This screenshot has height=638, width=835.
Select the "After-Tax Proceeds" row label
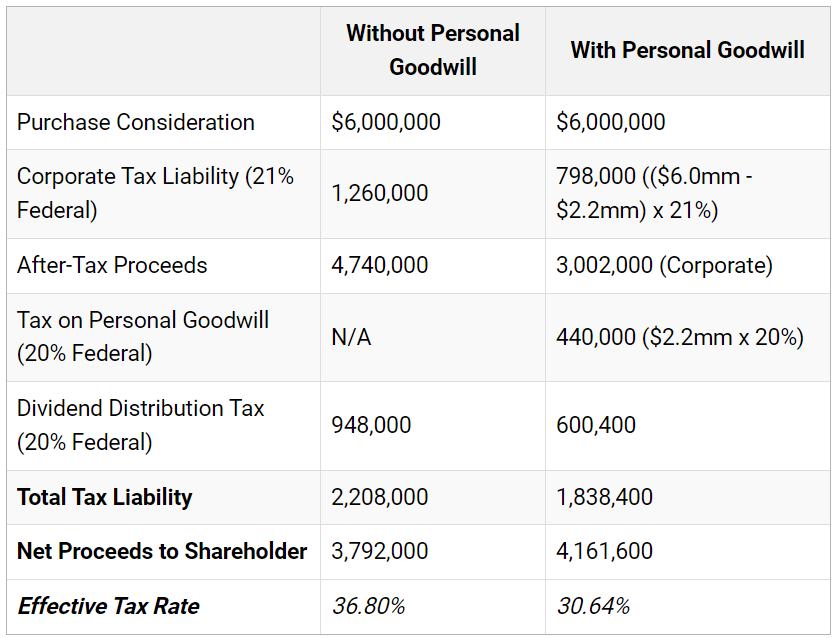click(x=112, y=266)
